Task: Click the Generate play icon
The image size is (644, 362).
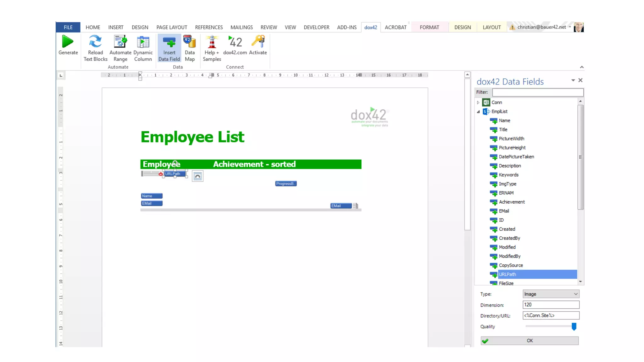Action: pyautogui.click(x=68, y=42)
